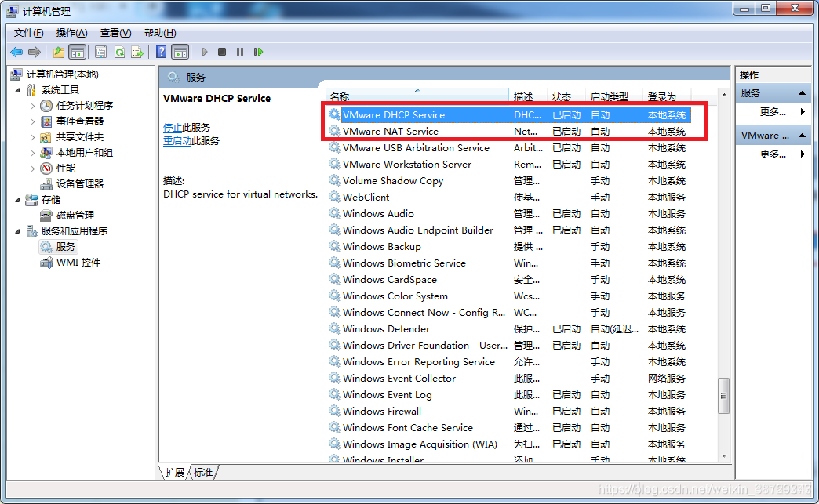Viewport: 819px width, 504px height.
Task: Collapse the VMware section in Actions pane
Action: [x=802, y=136]
